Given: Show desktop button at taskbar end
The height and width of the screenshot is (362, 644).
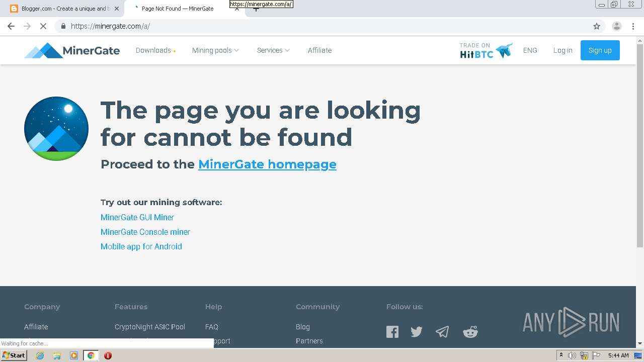Looking at the screenshot, I should point(638,355).
